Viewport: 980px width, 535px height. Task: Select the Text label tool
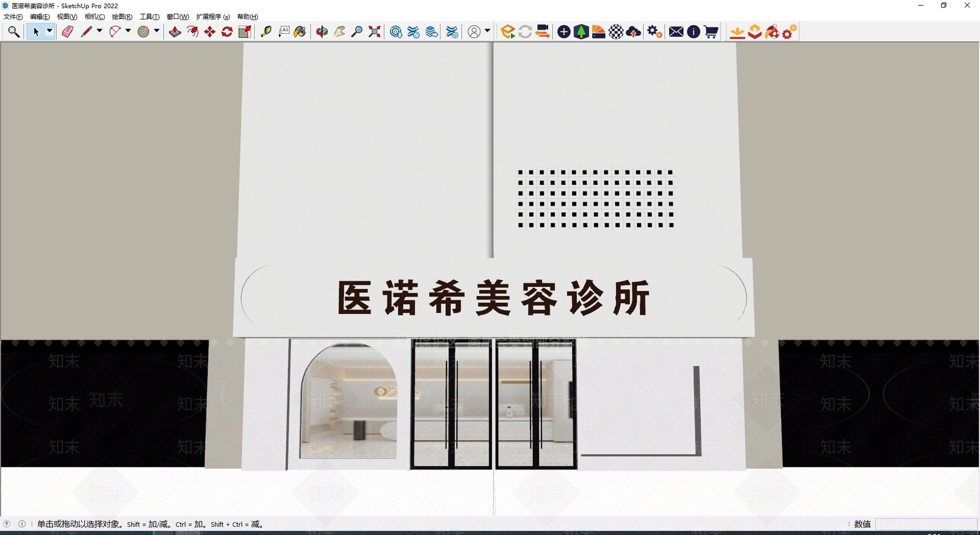284,32
